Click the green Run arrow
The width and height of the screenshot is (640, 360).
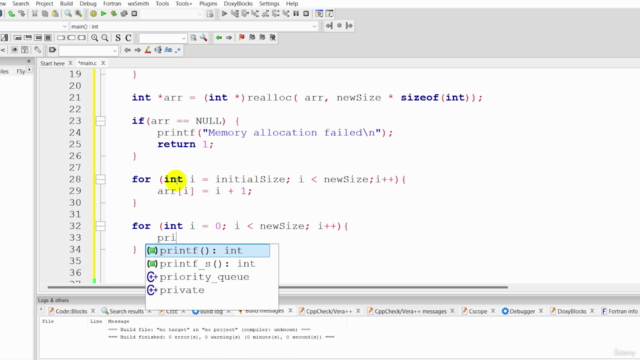(104, 14)
